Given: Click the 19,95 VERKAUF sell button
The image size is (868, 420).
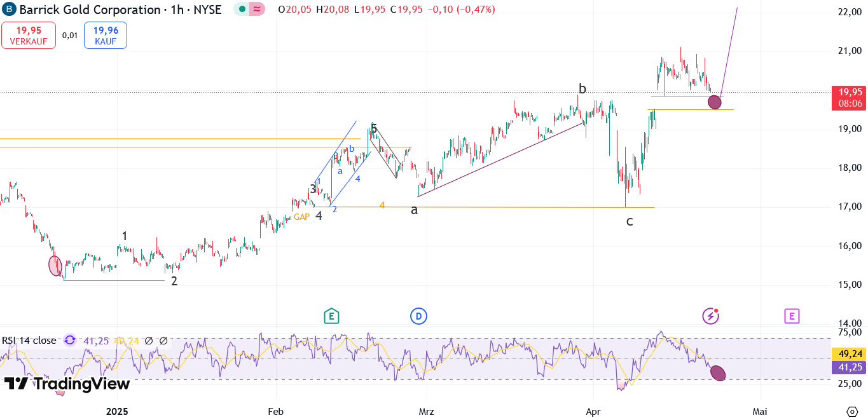Looking at the screenshot, I should coord(29,35).
